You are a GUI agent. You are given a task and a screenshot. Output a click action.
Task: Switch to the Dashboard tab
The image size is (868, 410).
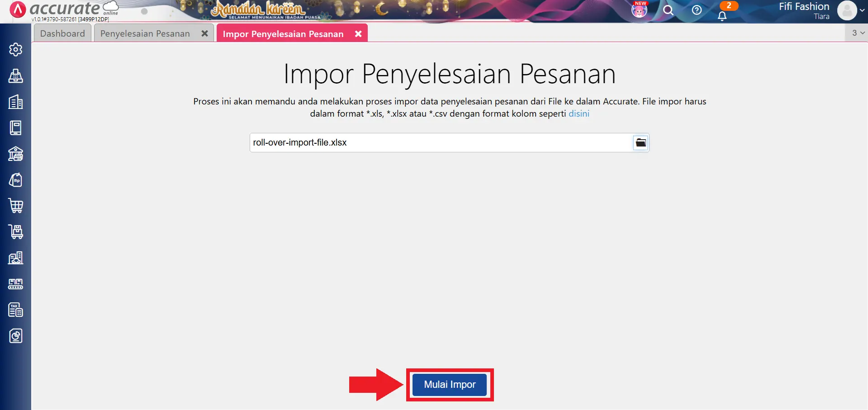(62, 33)
